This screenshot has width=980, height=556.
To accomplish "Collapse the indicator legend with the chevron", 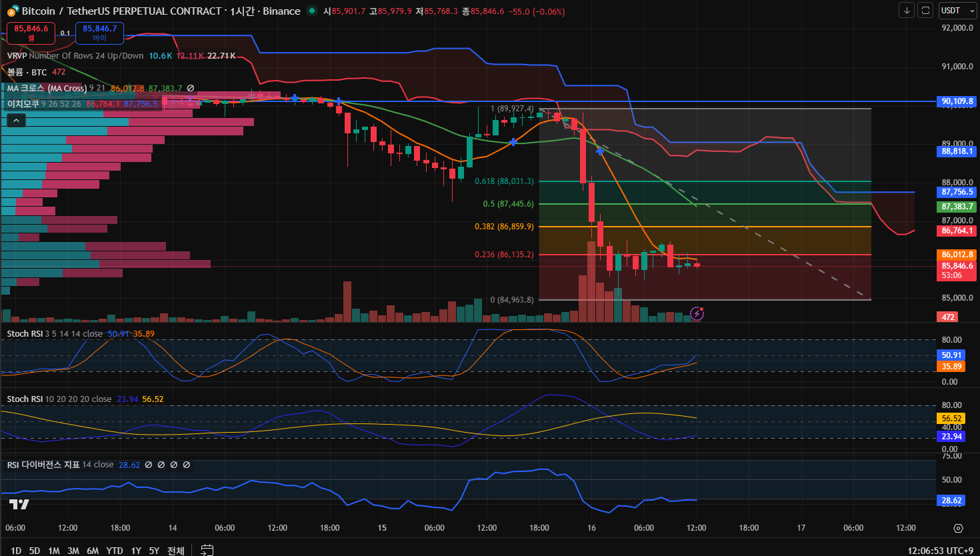I will click(x=16, y=120).
